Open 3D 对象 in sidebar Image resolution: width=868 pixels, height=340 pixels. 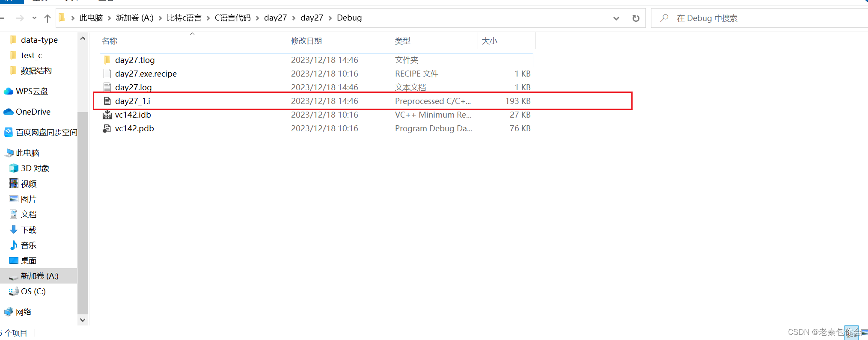pyautogui.click(x=35, y=168)
